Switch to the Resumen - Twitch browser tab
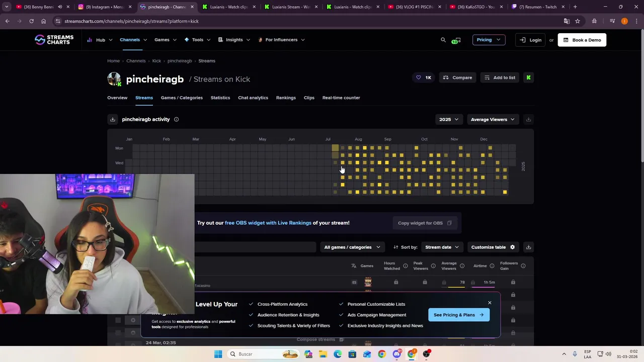644x362 pixels. pyautogui.click(x=537, y=7)
